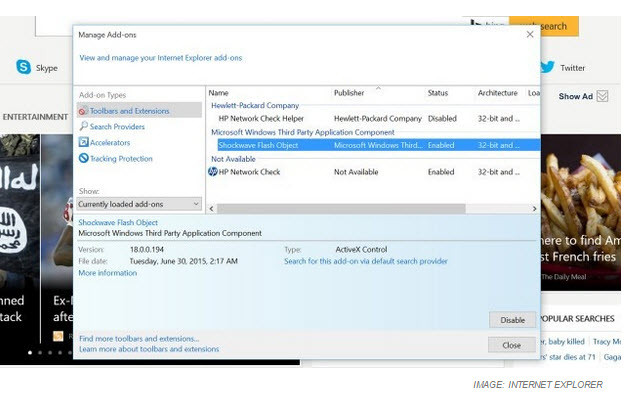Image resolution: width=637 pixels, height=397 pixels.
Task: Open Search Providers add-on type
Action: 117,127
